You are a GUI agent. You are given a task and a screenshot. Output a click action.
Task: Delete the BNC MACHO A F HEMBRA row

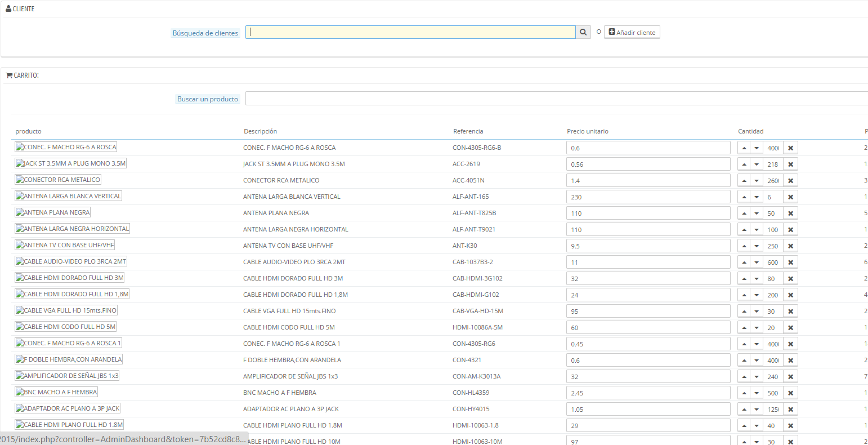[x=790, y=393]
